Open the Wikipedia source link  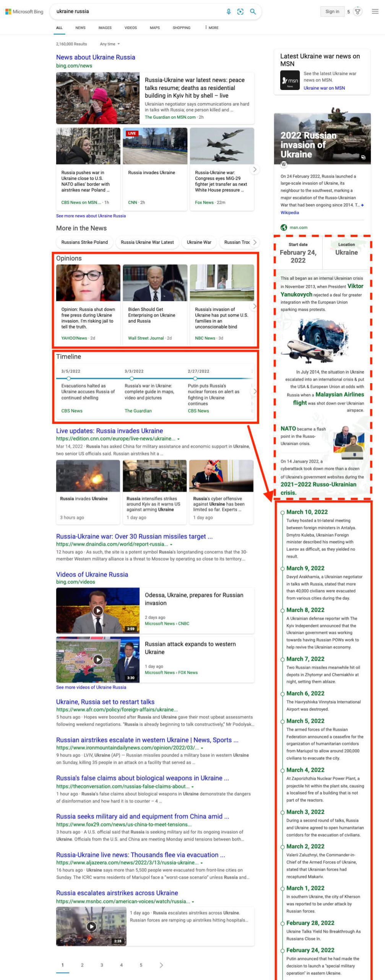click(x=290, y=212)
